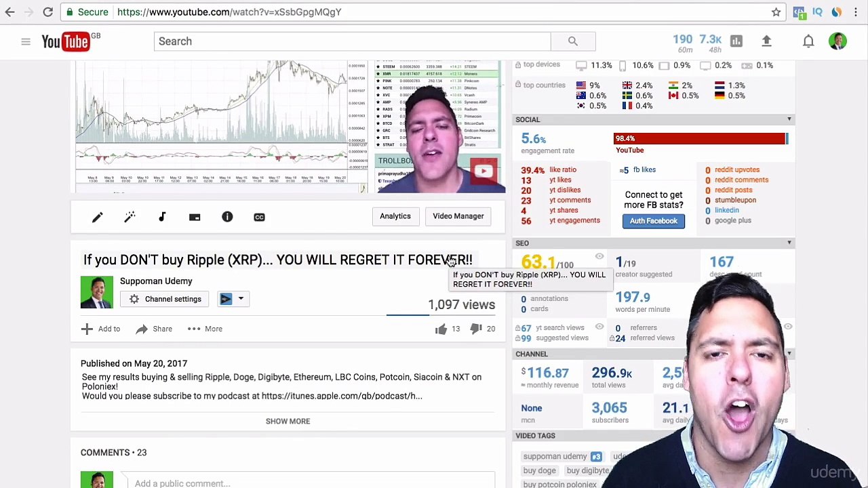Image resolution: width=868 pixels, height=488 pixels.
Task: Click the suppoman udemy video tag
Action: [555, 456]
